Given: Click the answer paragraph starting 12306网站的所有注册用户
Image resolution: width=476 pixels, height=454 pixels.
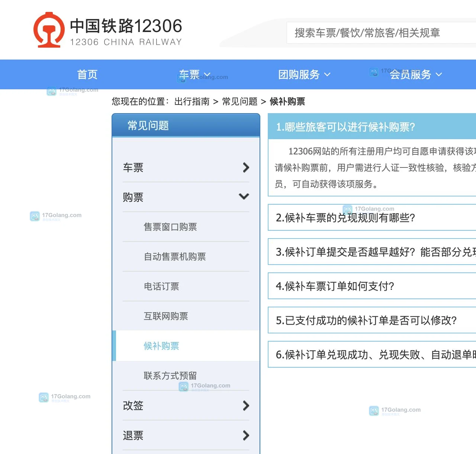Looking at the screenshot, I should point(375,167).
